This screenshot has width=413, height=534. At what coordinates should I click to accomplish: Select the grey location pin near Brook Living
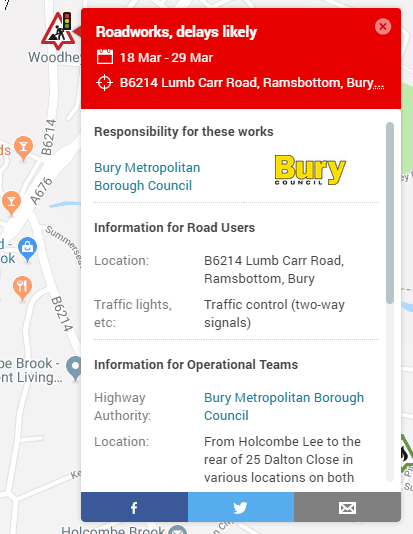75,368
